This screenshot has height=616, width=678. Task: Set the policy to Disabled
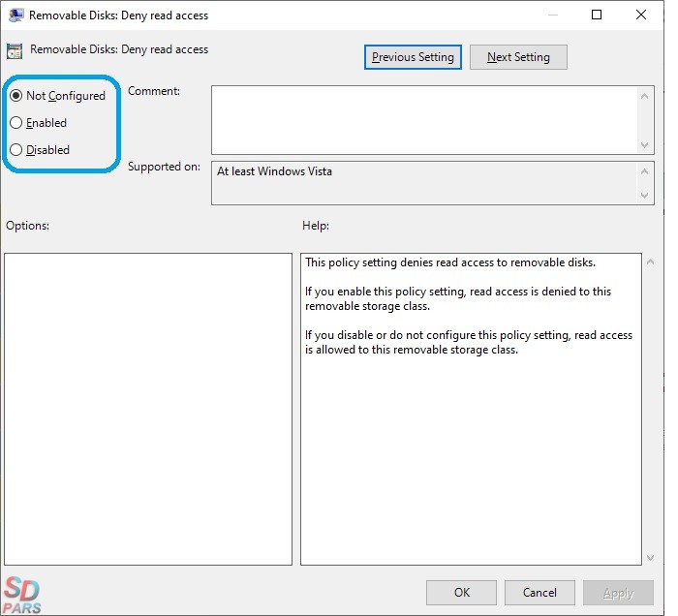point(15,150)
